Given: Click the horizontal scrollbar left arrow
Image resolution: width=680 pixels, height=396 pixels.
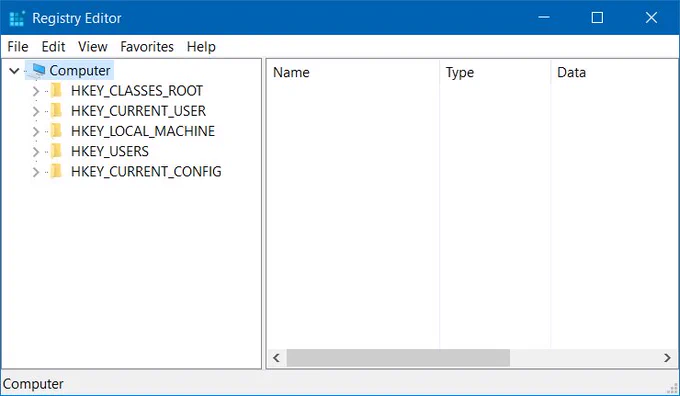Looking at the screenshot, I should pyautogui.click(x=276, y=358).
